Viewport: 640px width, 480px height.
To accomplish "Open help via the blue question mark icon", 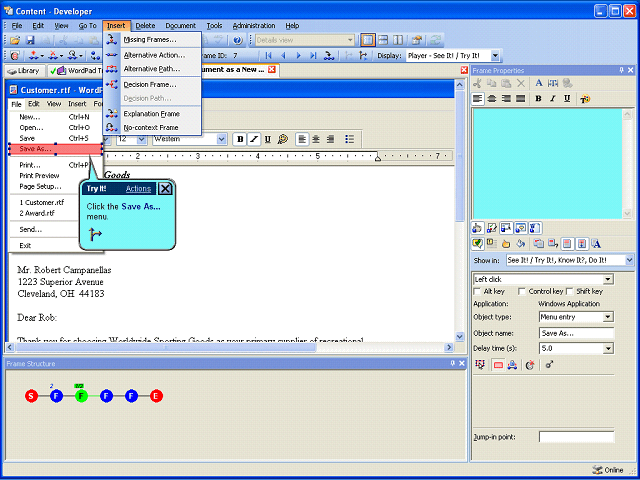I will pyautogui.click(x=238, y=40).
